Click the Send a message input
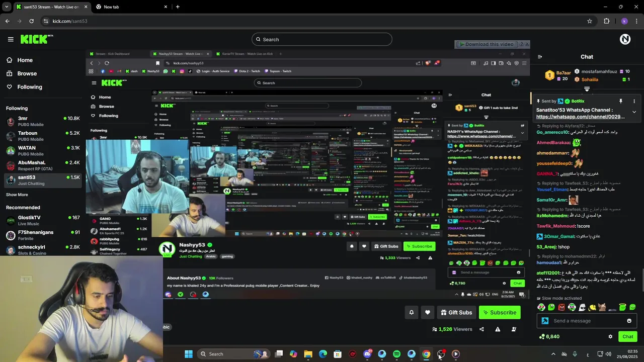Image resolution: width=644 pixels, height=362 pixels. [x=587, y=321]
